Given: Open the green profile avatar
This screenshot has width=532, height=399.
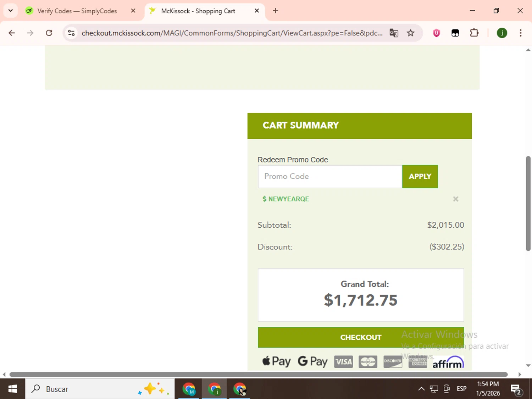Looking at the screenshot, I should coord(502,33).
